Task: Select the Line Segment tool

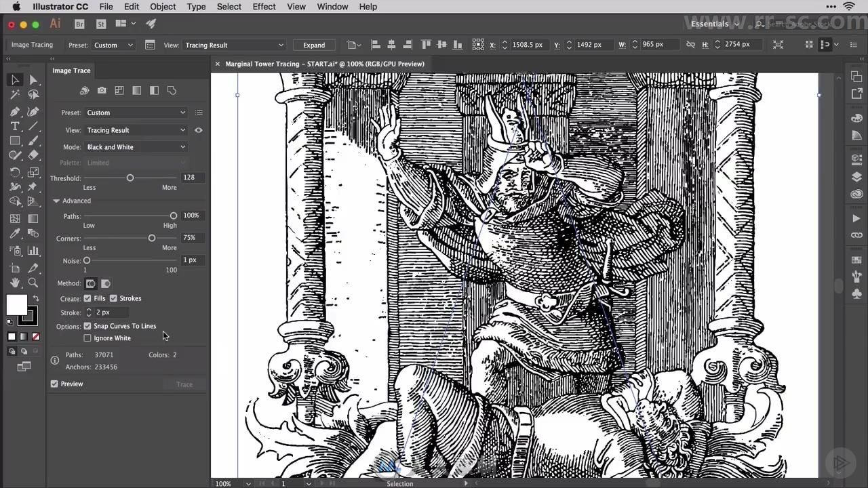Action: point(33,127)
